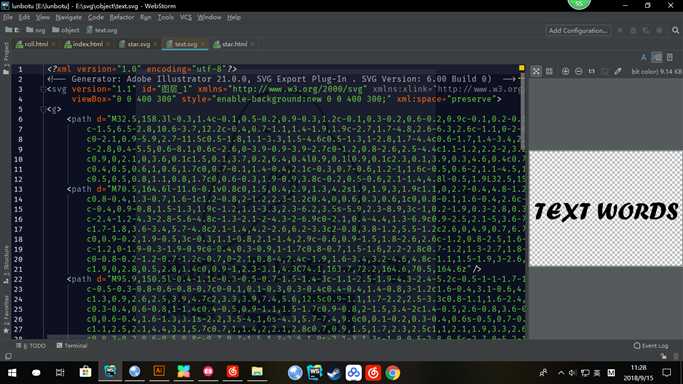Zoom out on the SVG preview
The image size is (683, 384).
578,71
